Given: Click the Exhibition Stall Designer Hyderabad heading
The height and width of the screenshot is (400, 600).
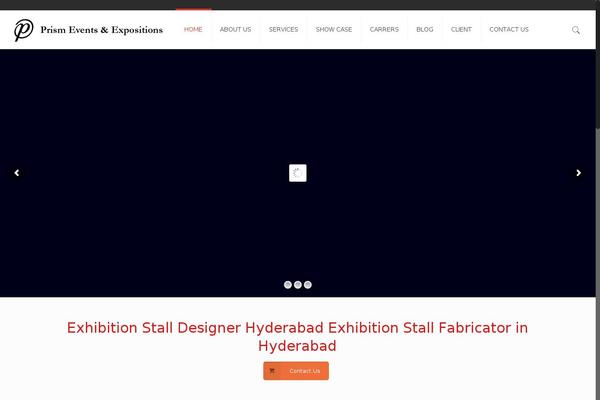Looking at the screenshot, I should [x=297, y=337].
